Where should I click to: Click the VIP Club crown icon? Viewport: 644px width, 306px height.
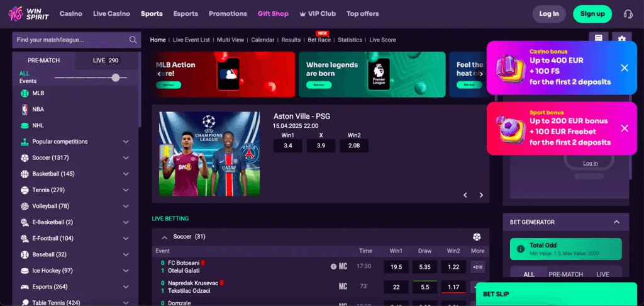(x=303, y=14)
